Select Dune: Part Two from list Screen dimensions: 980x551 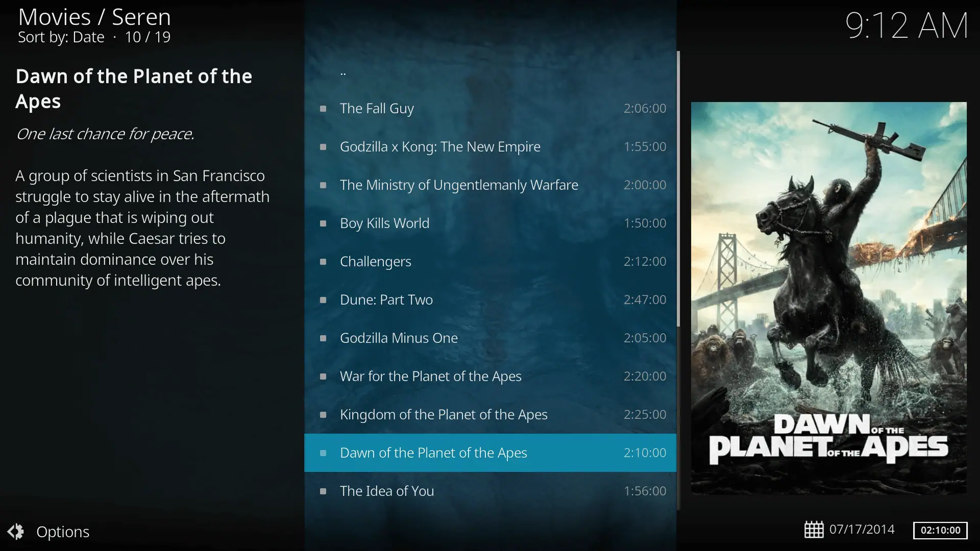tap(387, 299)
